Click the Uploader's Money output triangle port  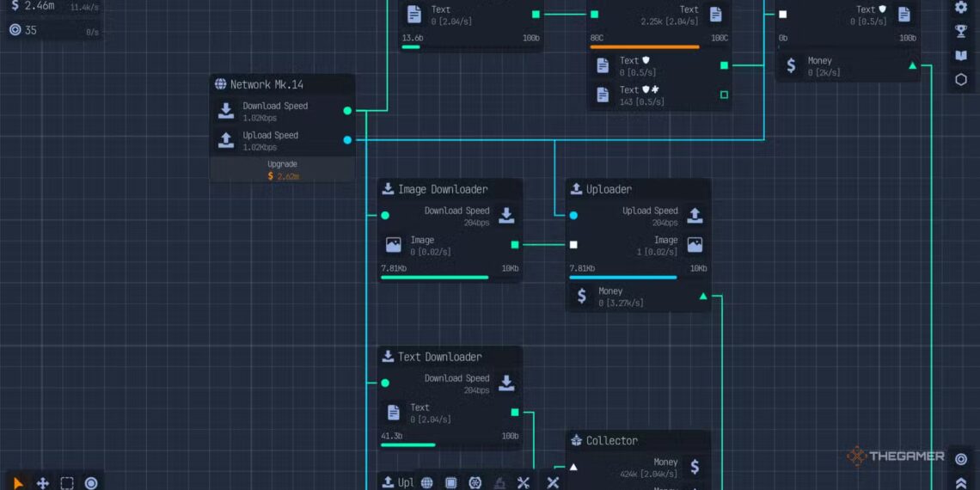tap(703, 297)
